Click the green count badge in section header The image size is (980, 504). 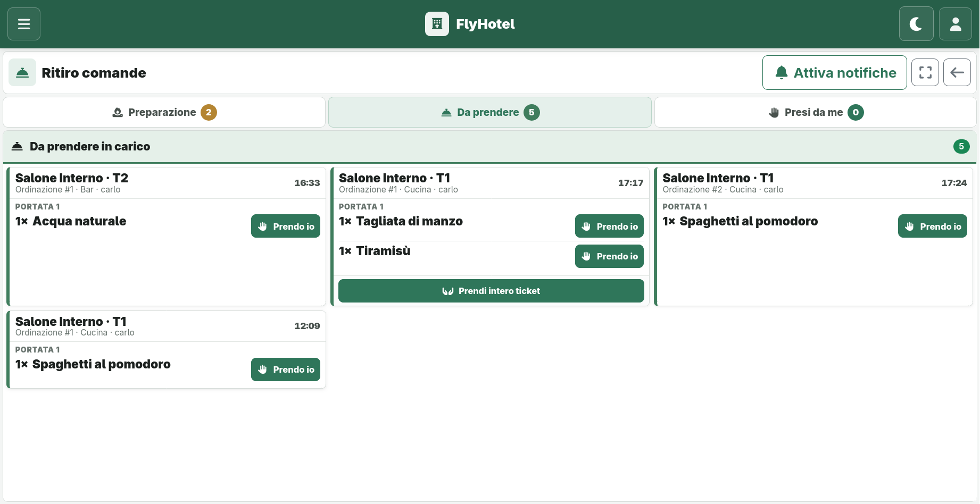[961, 146]
